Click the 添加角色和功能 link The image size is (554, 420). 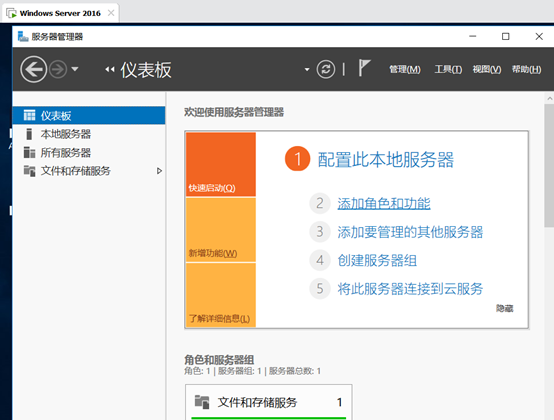pos(384,203)
